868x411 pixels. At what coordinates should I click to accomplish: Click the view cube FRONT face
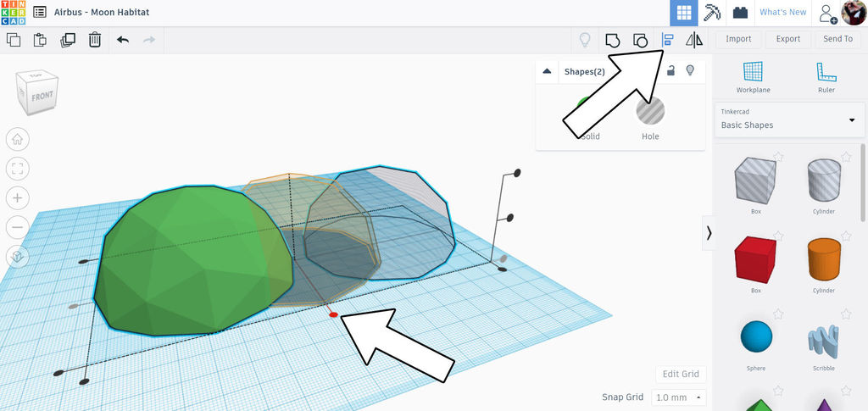tap(42, 97)
